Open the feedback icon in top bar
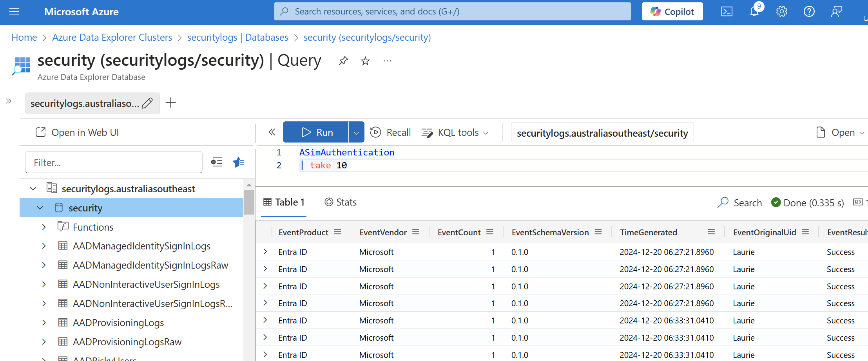868x361 pixels. pyautogui.click(x=836, y=12)
